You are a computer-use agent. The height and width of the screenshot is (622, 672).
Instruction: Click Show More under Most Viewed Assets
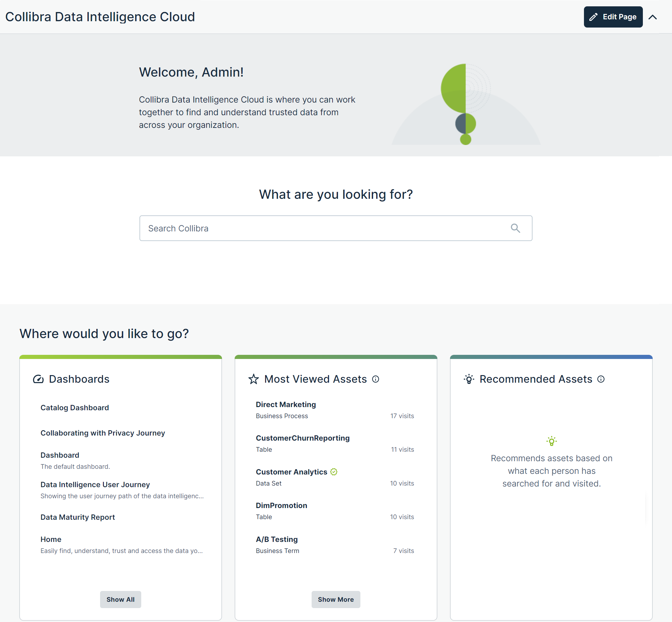click(x=336, y=600)
